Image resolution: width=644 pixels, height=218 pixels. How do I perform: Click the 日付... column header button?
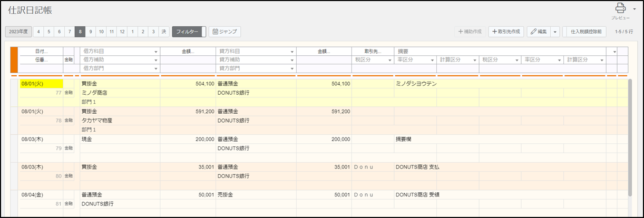tap(41, 52)
